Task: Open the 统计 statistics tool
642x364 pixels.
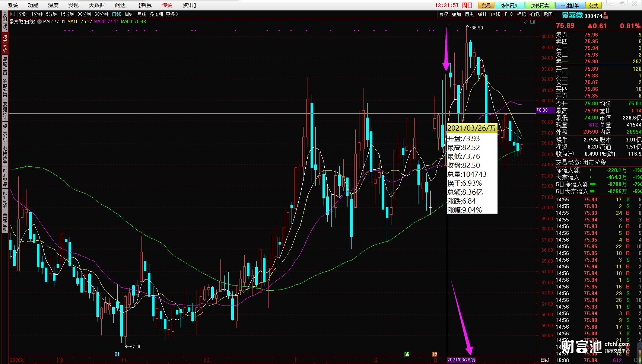Action: [482, 14]
